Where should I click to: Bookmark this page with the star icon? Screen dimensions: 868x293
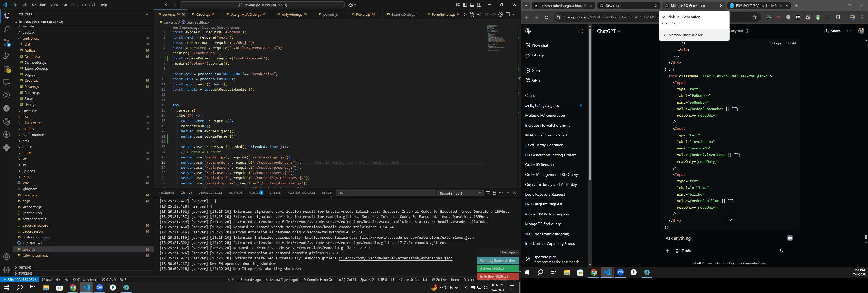click(x=755, y=17)
